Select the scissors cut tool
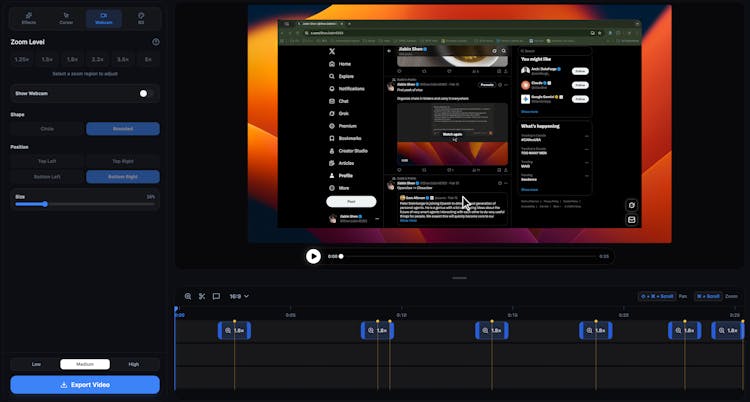Screen dimensions: 750x402 [202, 296]
